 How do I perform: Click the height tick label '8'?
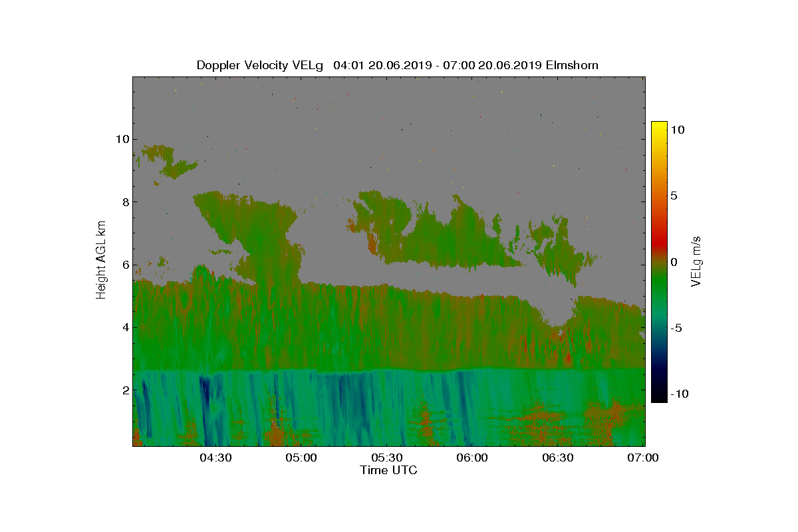(124, 202)
